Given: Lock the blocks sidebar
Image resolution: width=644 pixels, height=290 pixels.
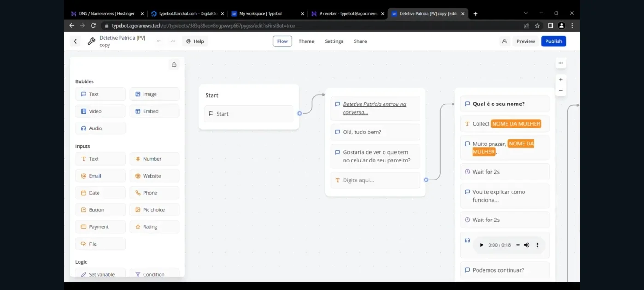Looking at the screenshot, I should pos(174,64).
